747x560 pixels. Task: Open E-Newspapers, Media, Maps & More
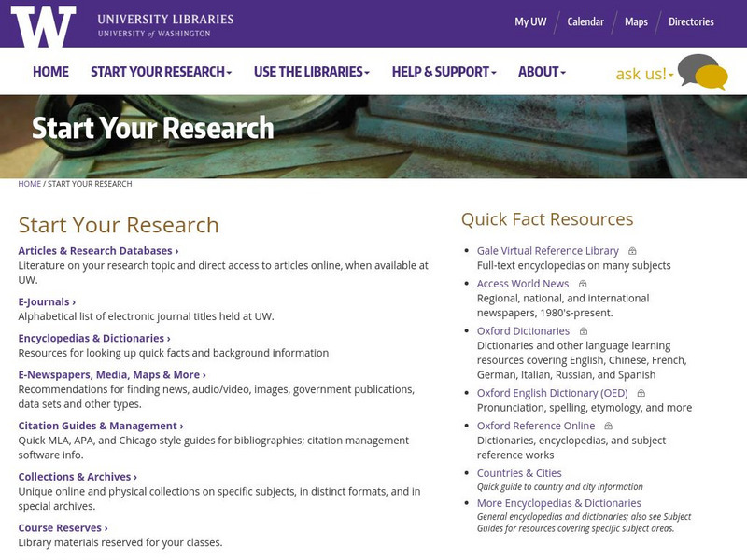pyautogui.click(x=112, y=375)
